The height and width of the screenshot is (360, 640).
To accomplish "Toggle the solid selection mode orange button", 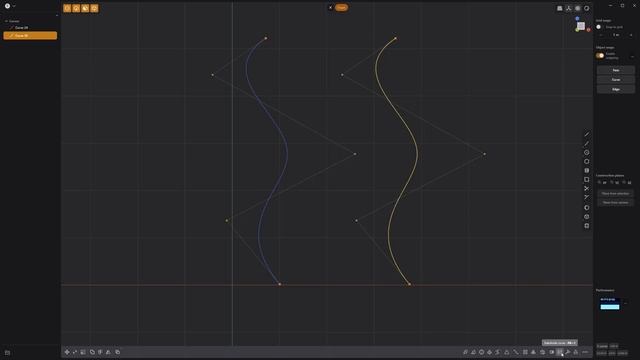I will (x=94, y=8).
